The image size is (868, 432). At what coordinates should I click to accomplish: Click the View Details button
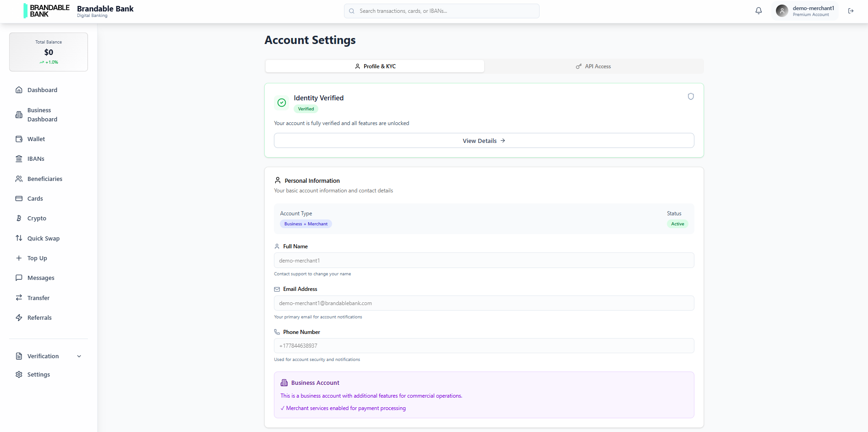[484, 140]
